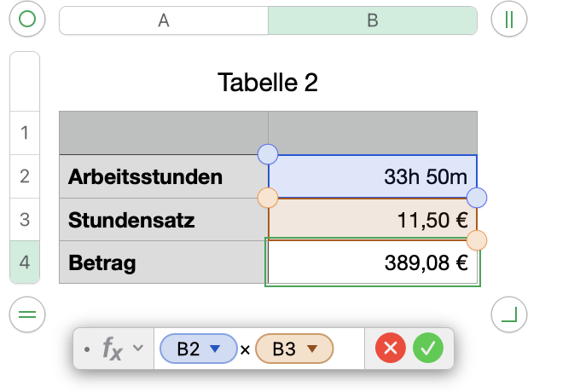Open the B3 reference dropdown arrow
The height and width of the screenshot is (392, 580).
click(312, 348)
